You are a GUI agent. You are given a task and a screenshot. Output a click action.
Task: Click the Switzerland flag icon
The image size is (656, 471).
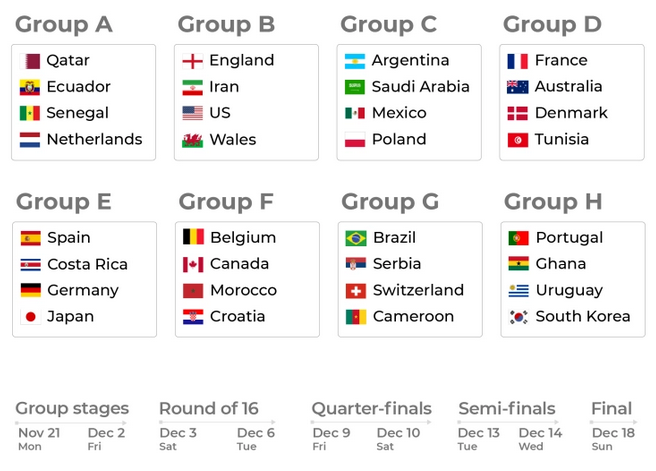point(355,291)
